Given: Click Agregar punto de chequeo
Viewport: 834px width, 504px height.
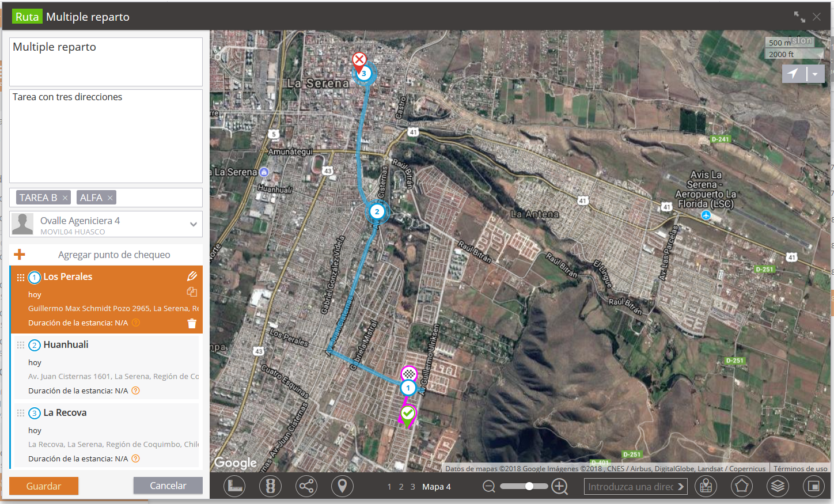Looking at the screenshot, I should pyautogui.click(x=114, y=255).
